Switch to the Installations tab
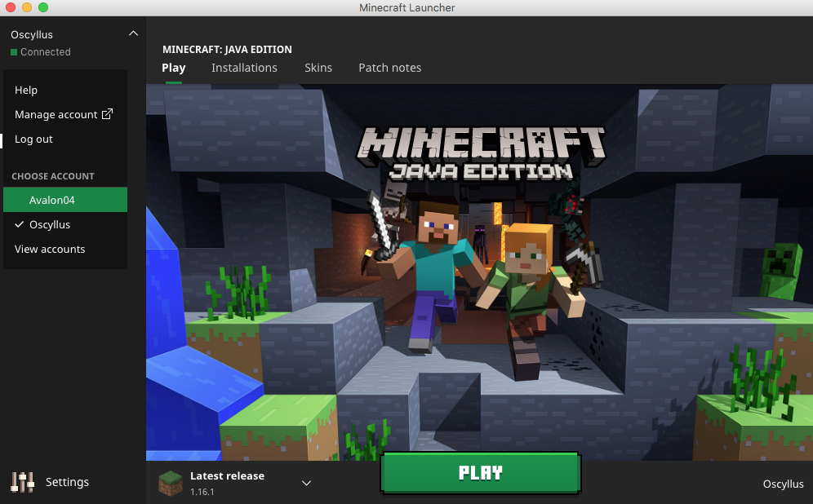813x504 pixels. point(244,68)
